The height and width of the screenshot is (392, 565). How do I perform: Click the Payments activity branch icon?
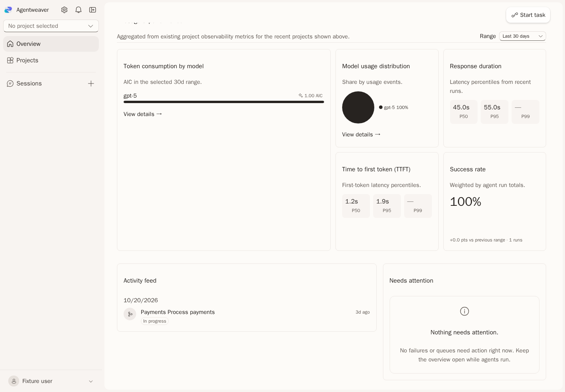(x=130, y=314)
